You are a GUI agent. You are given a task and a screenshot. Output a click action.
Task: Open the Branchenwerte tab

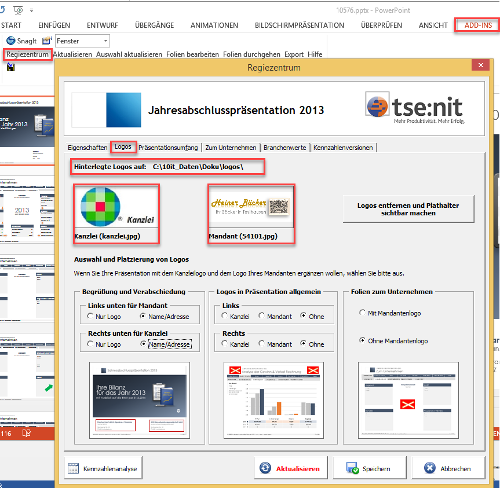(285, 147)
